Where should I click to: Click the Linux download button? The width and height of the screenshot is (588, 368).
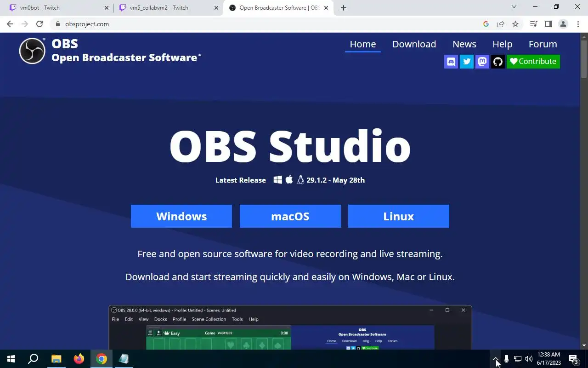(399, 216)
